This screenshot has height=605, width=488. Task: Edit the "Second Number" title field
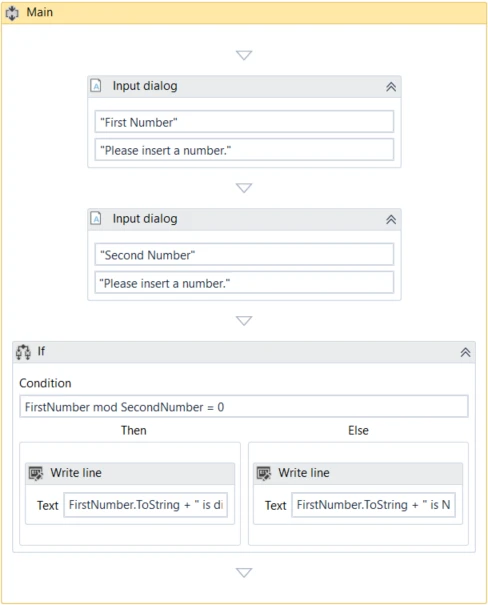(x=244, y=255)
